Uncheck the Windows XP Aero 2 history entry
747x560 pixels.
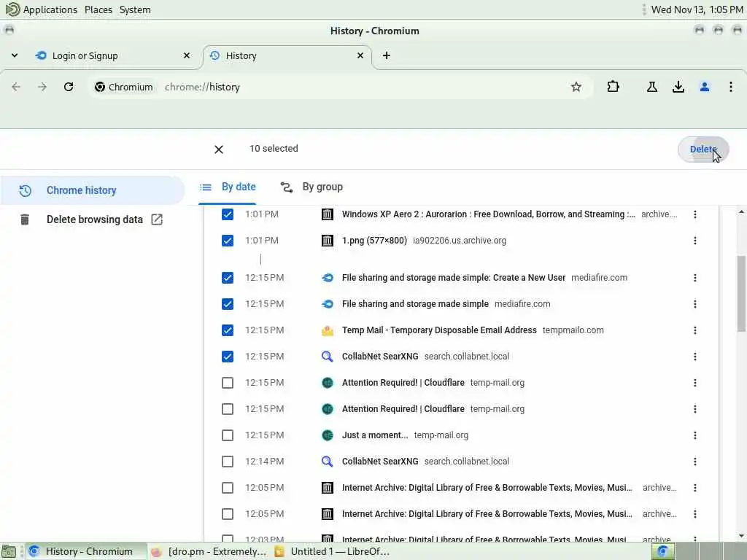(x=228, y=214)
